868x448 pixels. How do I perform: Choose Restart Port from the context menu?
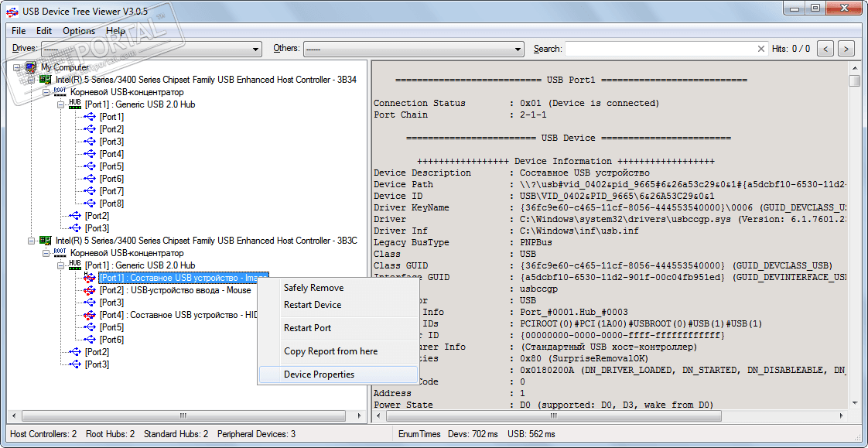338,328
